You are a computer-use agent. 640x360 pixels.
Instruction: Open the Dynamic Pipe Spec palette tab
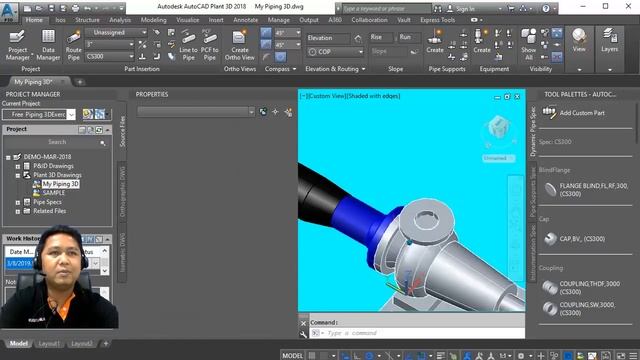pos(533,131)
